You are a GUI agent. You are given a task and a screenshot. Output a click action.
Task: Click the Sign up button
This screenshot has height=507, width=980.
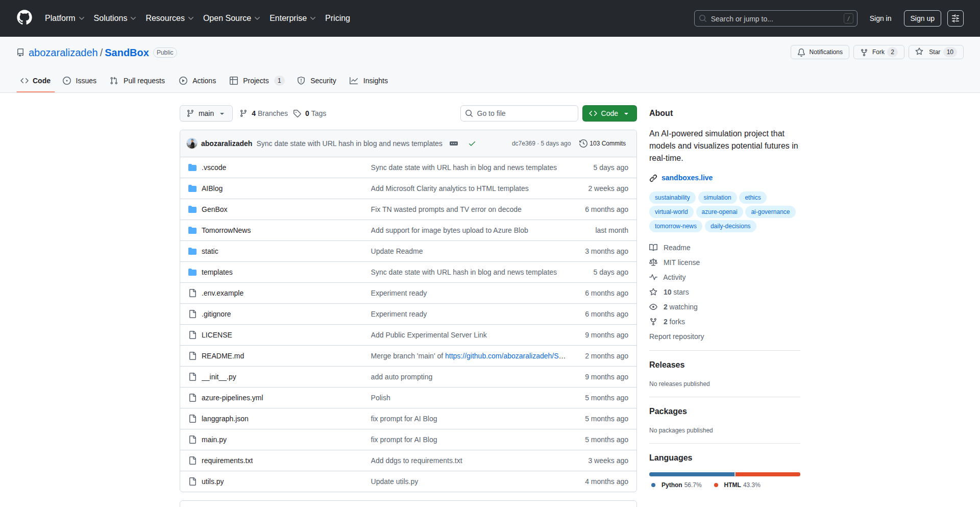922,18
